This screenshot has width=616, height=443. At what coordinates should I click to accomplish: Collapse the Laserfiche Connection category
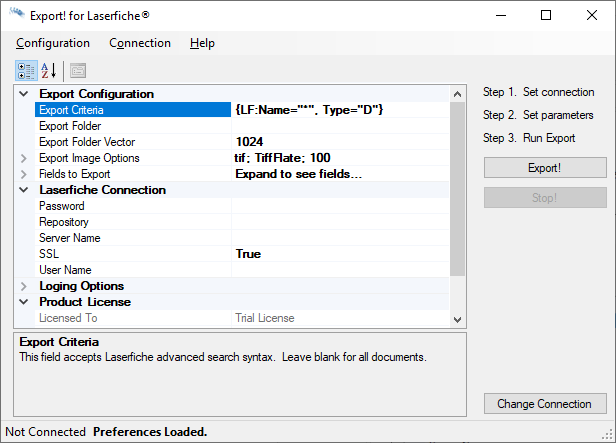click(24, 190)
